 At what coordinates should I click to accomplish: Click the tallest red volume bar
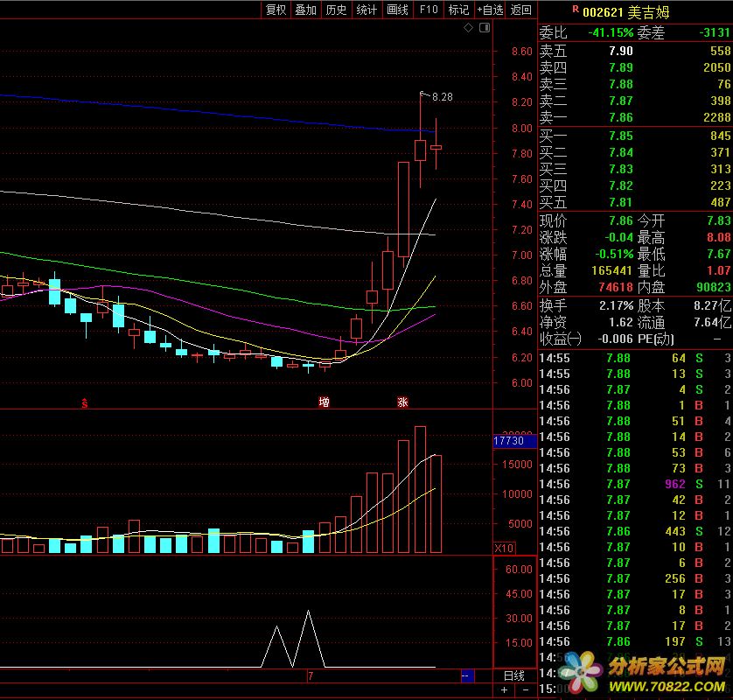(x=420, y=490)
